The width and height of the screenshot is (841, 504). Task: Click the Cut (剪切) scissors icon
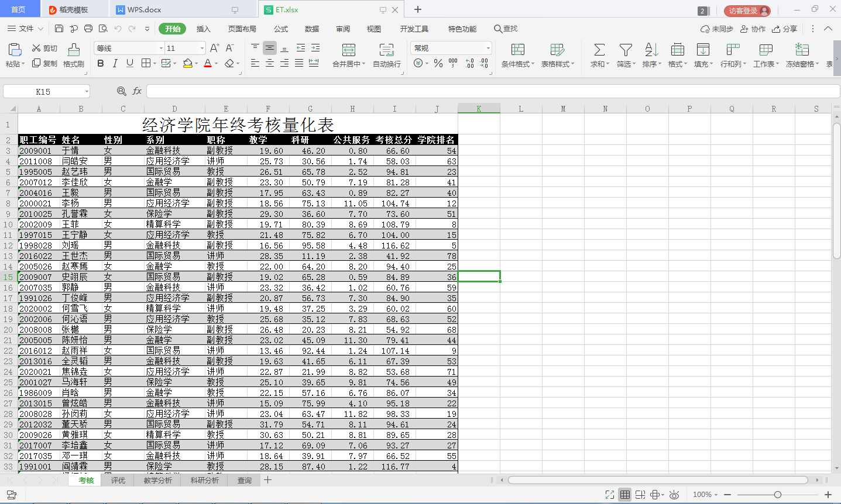(36, 48)
